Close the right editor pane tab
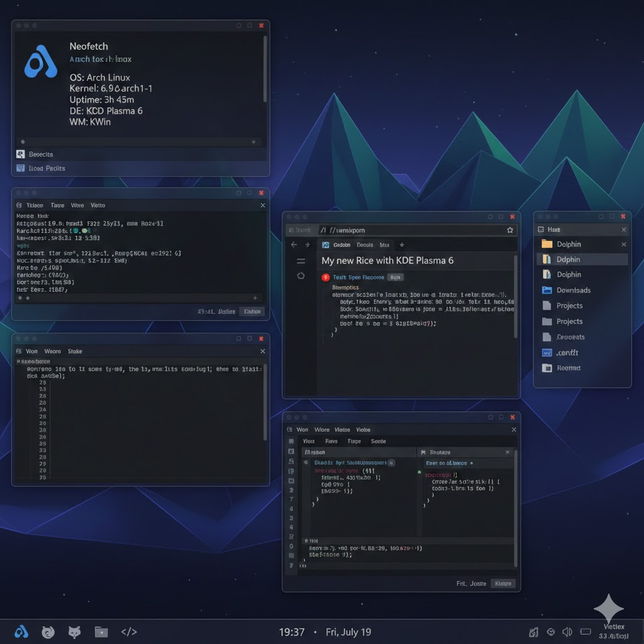Image resolution: width=644 pixels, height=644 pixels. (508, 452)
